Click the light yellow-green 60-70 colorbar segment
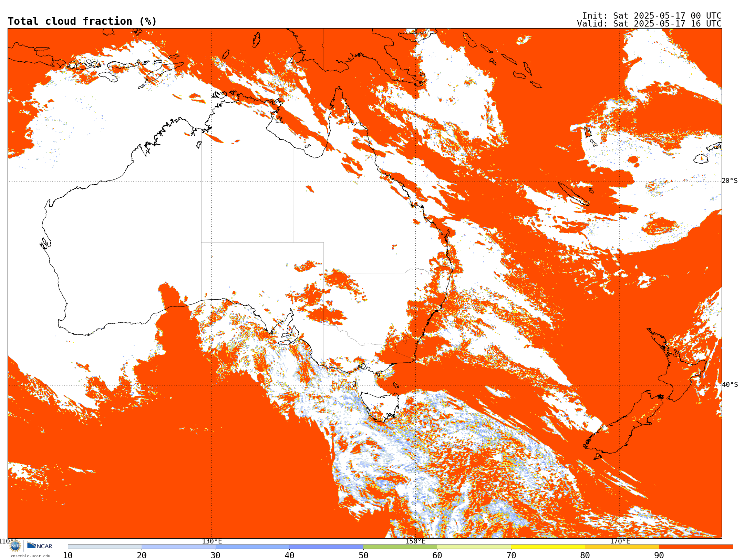Image resolution: width=744 pixels, height=560 pixels. tap(474, 547)
